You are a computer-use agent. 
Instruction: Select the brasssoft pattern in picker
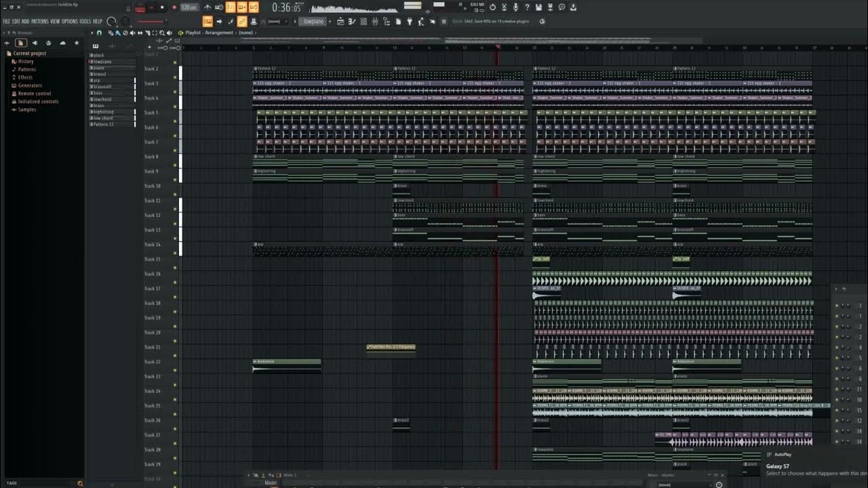tap(112, 87)
